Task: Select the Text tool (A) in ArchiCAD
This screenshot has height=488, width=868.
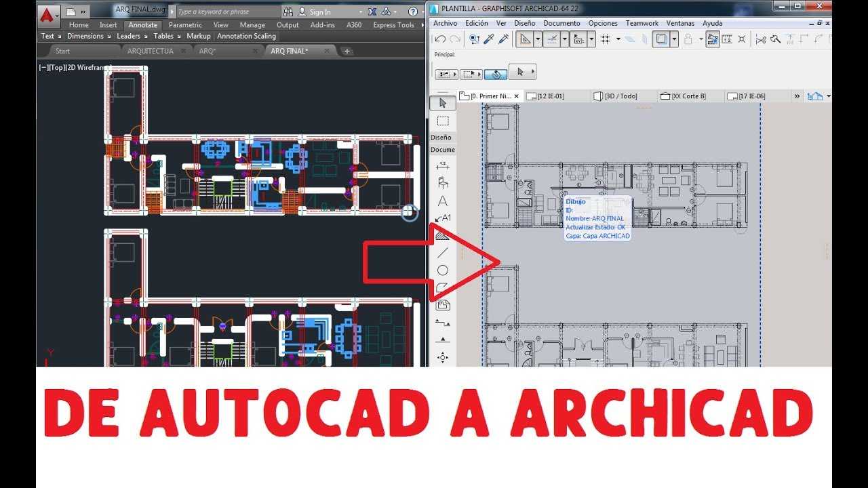Action: point(443,201)
